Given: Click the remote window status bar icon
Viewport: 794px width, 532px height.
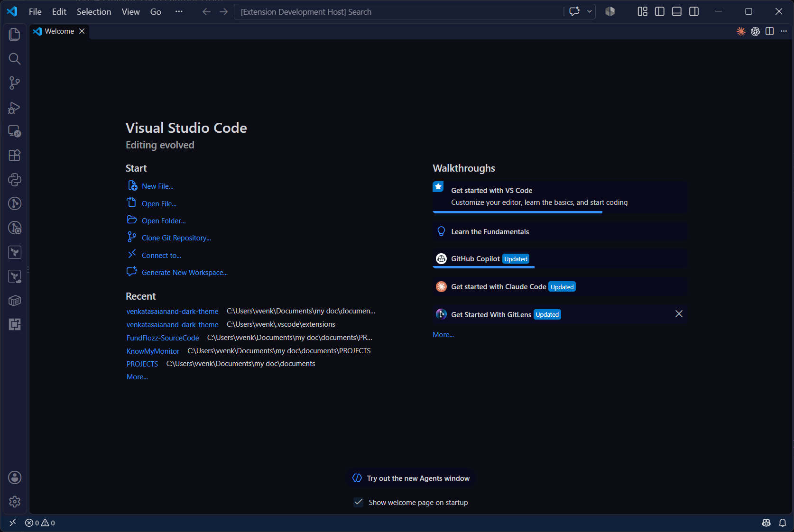Looking at the screenshot, I should click(x=13, y=523).
